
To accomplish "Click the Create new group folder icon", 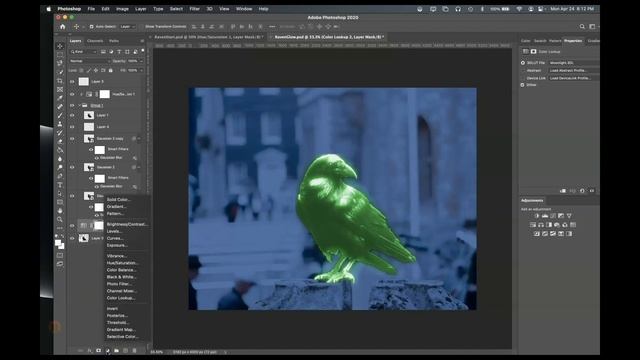I will 116,351.
